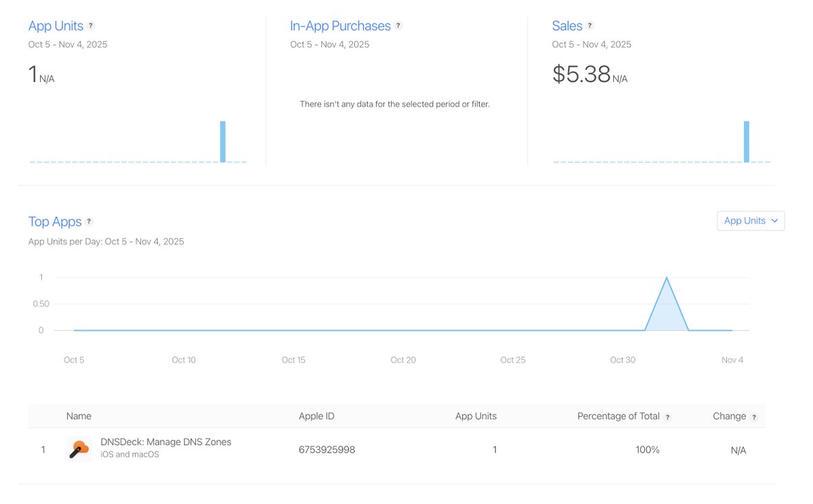Click the Nov 4 axis label
This screenshot has width=813, height=504.
[732, 360]
